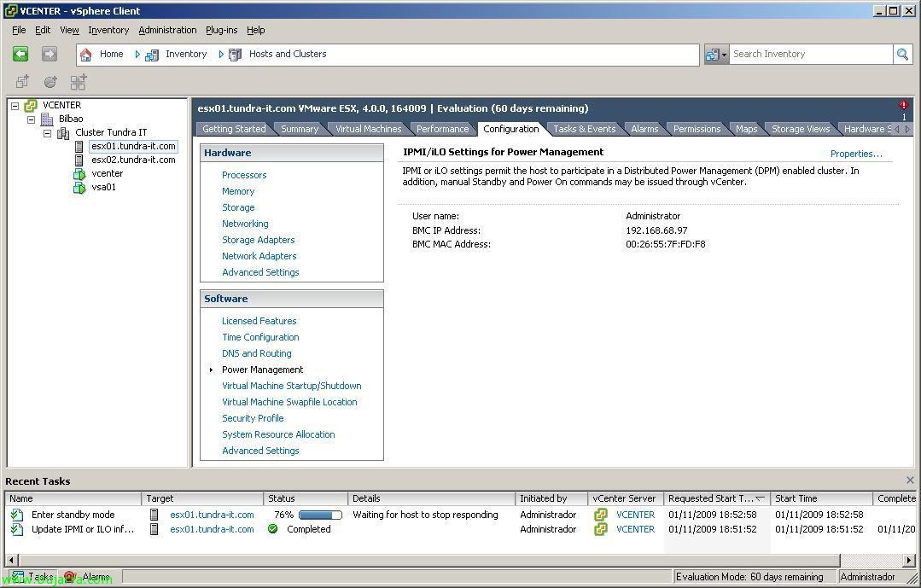The width and height of the screenshot is (921, 588).
Task: Open Processors under Hardware
Action: [x=244, y=175]
